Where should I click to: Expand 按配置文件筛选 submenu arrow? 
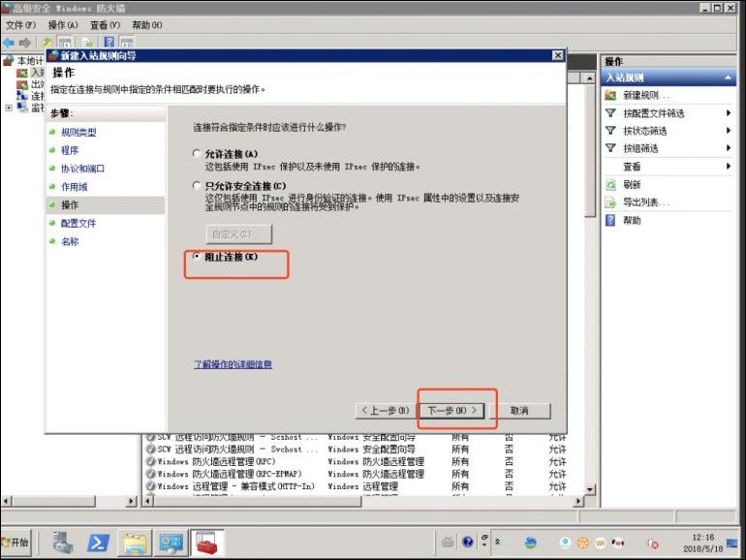click(729, 113)
